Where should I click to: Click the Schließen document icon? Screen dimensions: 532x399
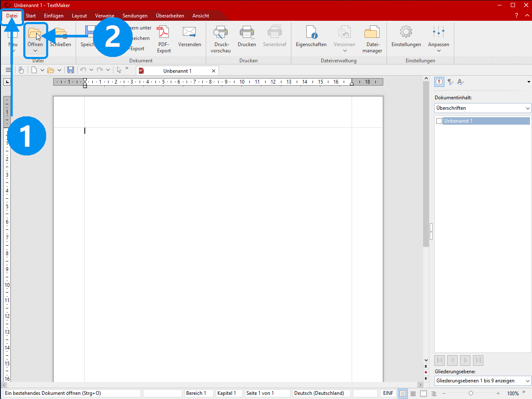(x=61, y=33)
